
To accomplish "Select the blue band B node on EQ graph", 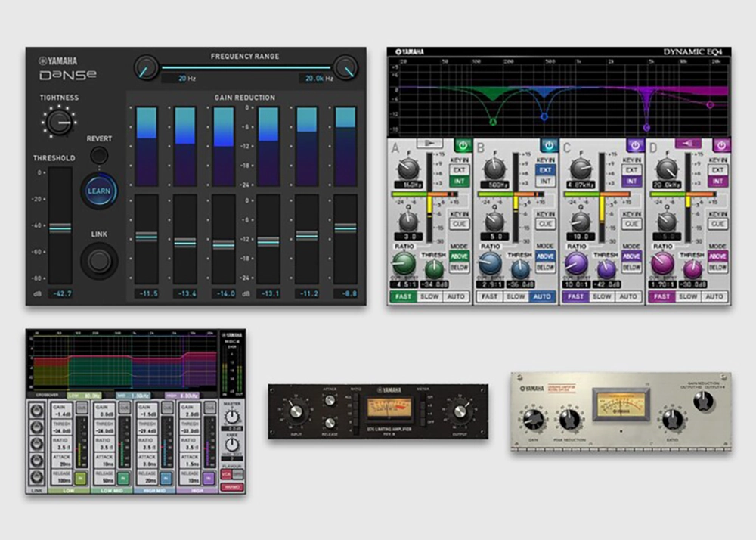I will 544,116.
